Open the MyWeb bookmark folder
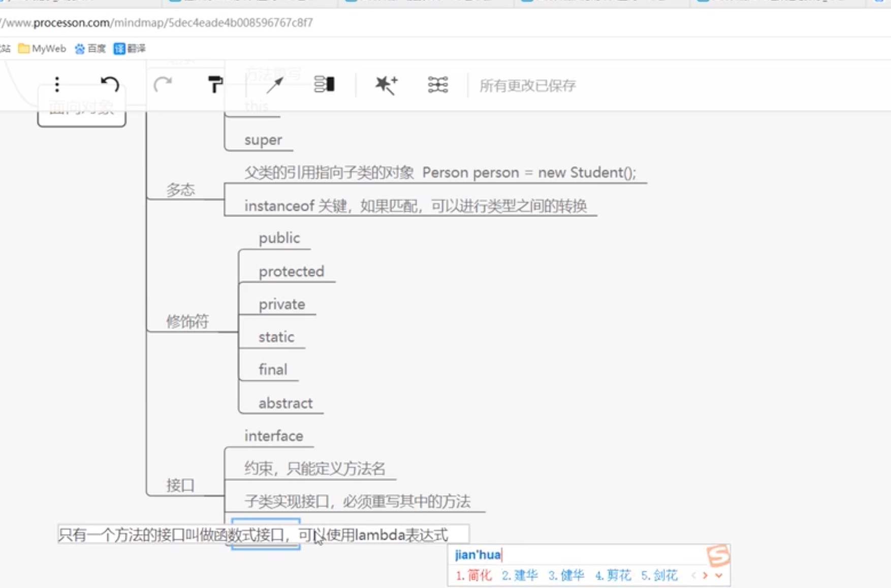 tap(42, 49)
